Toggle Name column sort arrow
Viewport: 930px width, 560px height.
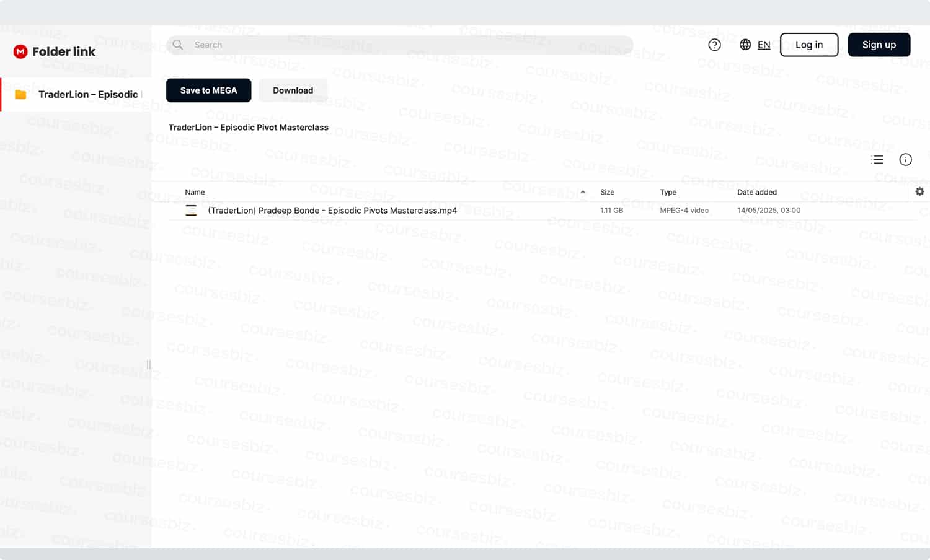tap(583, 193)
